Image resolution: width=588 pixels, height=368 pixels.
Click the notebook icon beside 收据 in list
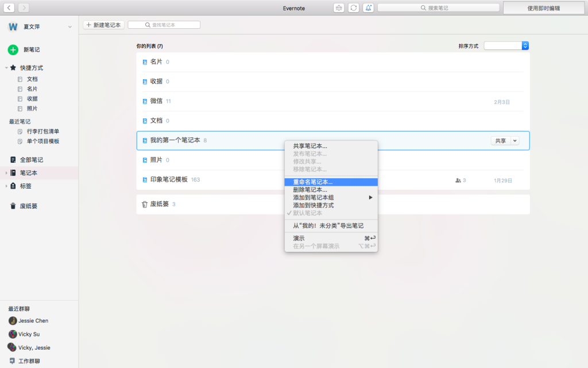[145, 82]
